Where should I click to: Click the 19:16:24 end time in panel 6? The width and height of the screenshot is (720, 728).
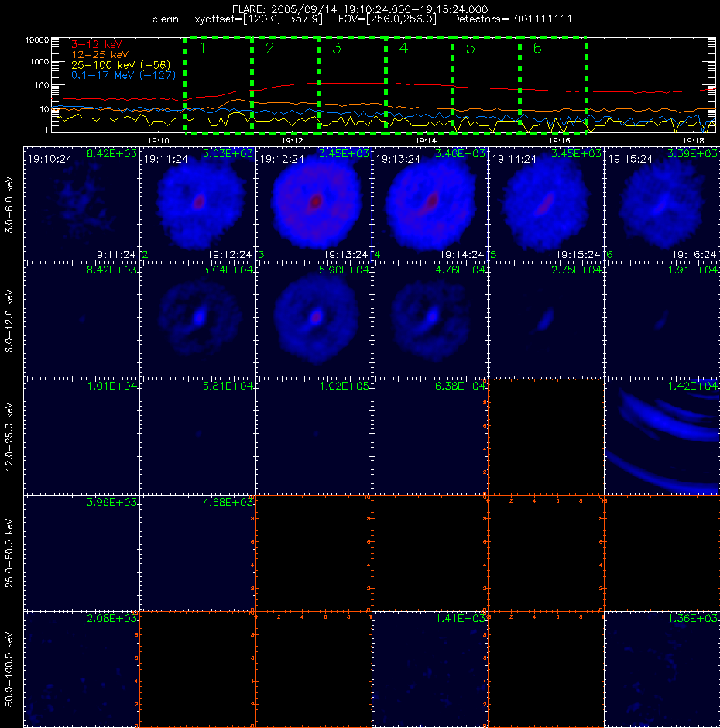(x=694, y=255)
